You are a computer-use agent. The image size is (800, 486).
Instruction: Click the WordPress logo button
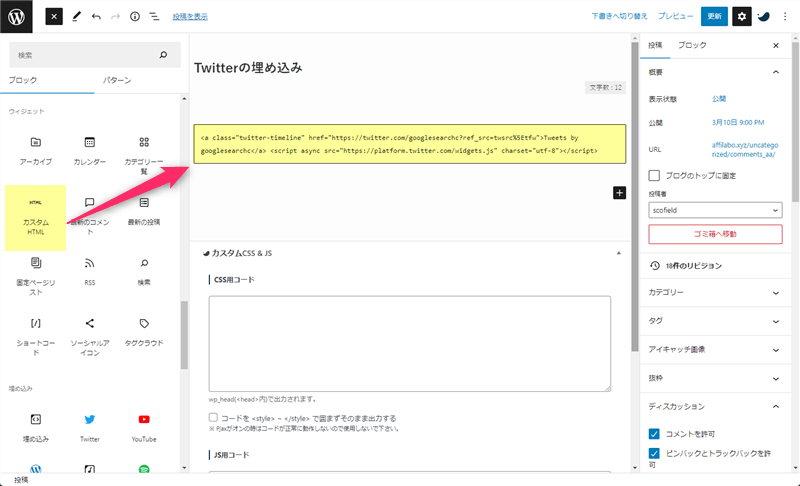(x=16, y=16)
